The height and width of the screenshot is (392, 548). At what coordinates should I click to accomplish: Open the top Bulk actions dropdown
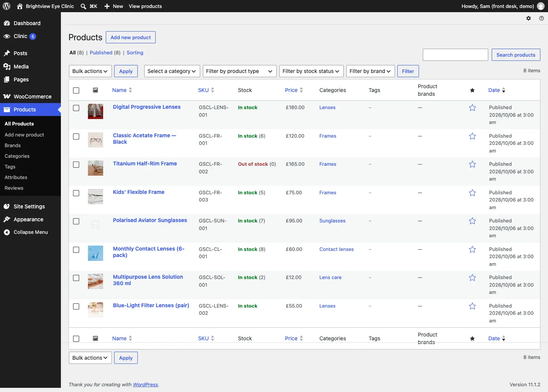point(90,71)
